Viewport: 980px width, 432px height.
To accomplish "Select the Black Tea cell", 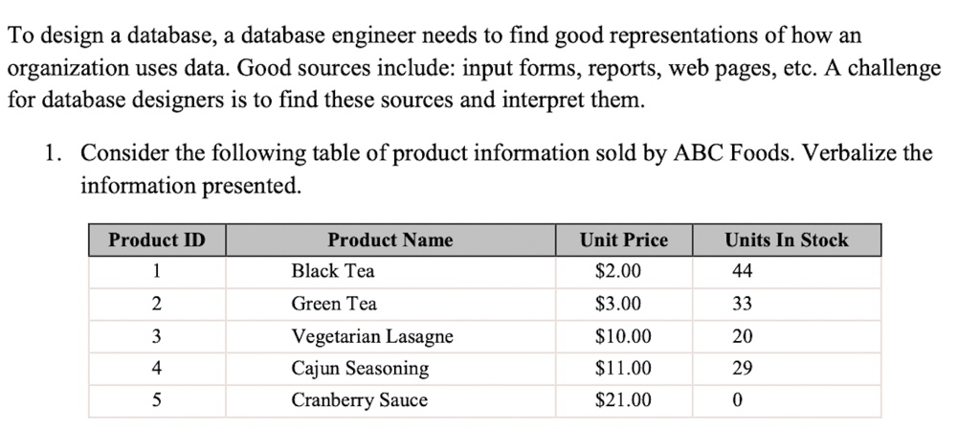I will 390,272.
